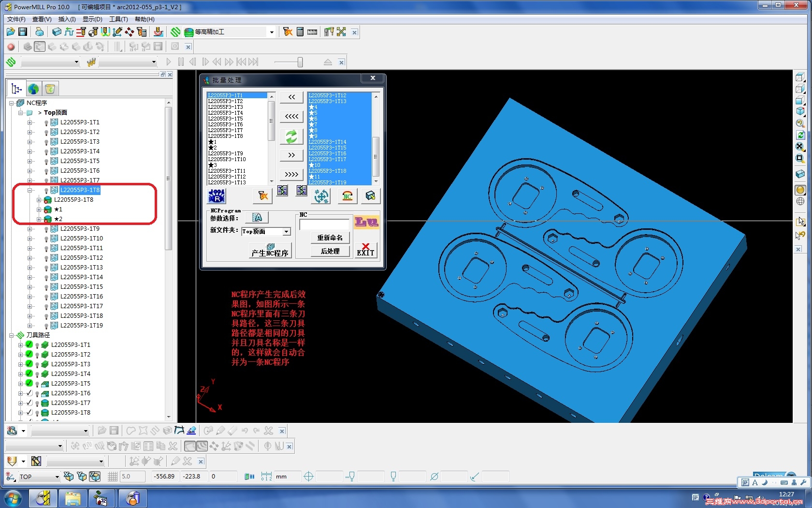
Task: Expand NC program L22055P3-1T1 in tree
Action: 30,122
